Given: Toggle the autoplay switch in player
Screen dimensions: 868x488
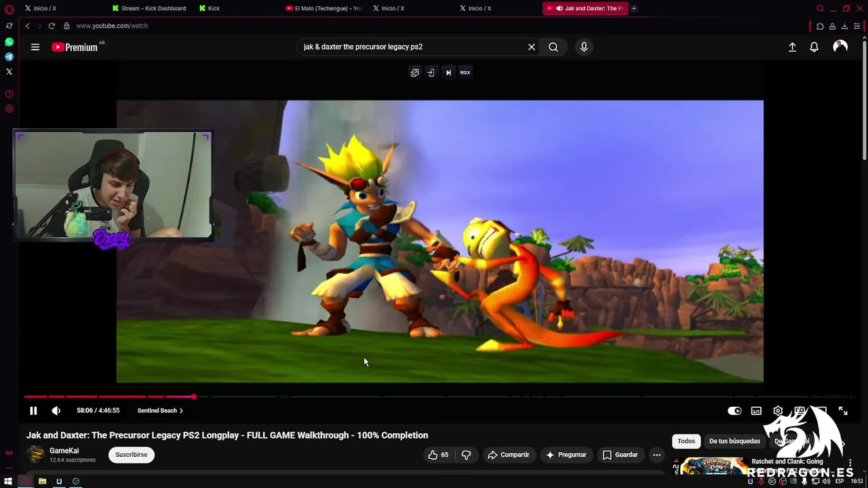Looking at the screenshot, I should coord(734,411).
